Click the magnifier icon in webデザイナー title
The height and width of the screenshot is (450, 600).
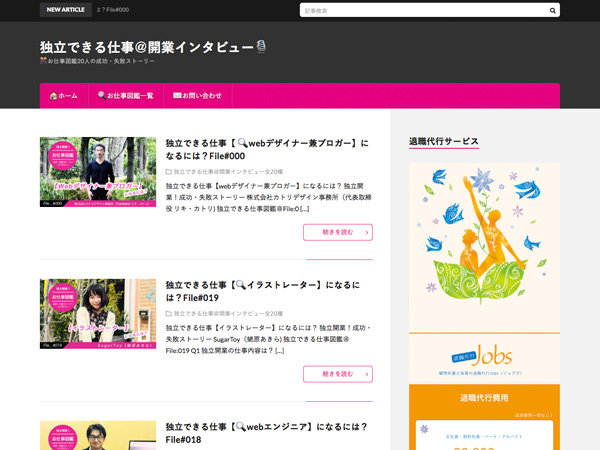242,143
